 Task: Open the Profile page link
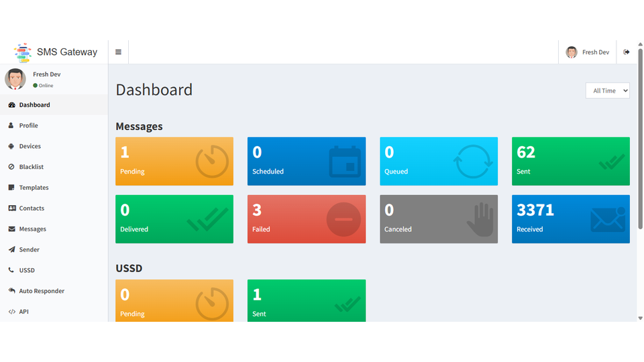[28, 125]
